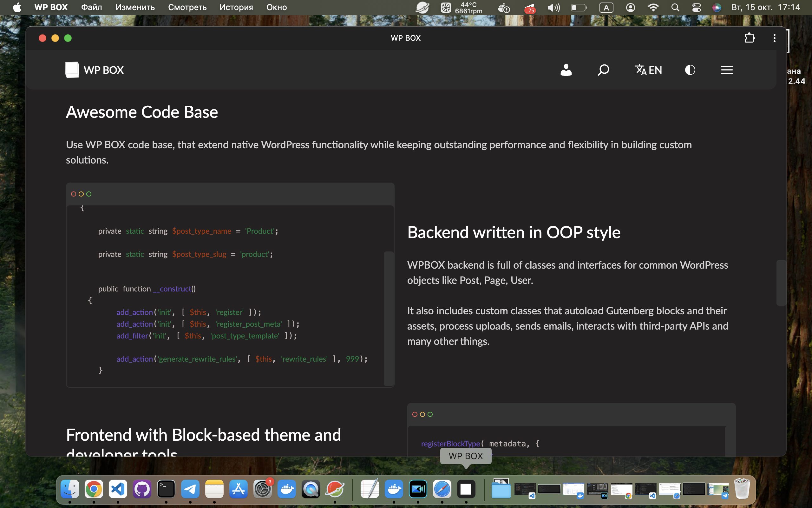Restore the minimized Docker window
The width and height of the screenshot is (812, 508).
573,490
